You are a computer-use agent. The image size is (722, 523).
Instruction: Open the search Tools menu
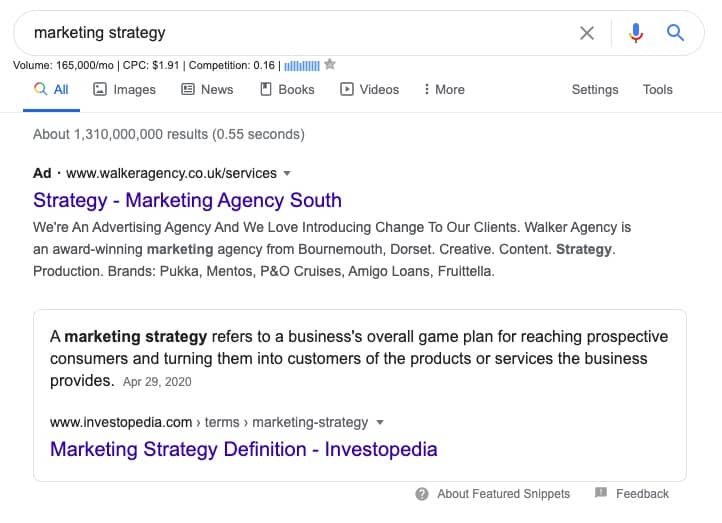click(658, 89)
